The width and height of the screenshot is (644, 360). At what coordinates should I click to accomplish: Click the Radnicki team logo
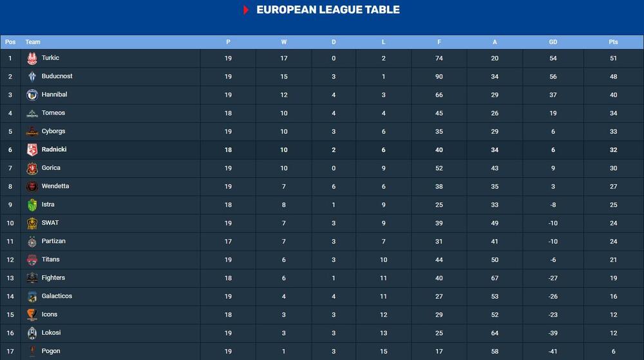pyautogui.click(x=32, y=150)
